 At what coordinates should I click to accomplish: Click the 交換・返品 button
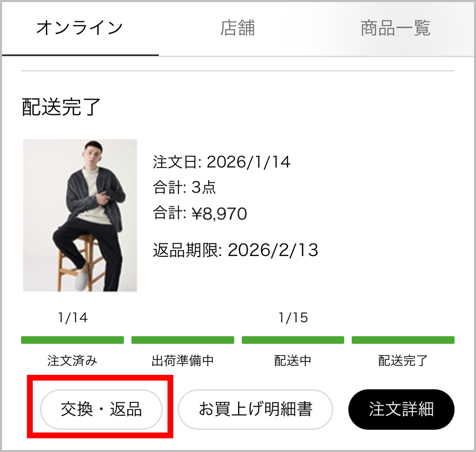[x=101, y=409]
